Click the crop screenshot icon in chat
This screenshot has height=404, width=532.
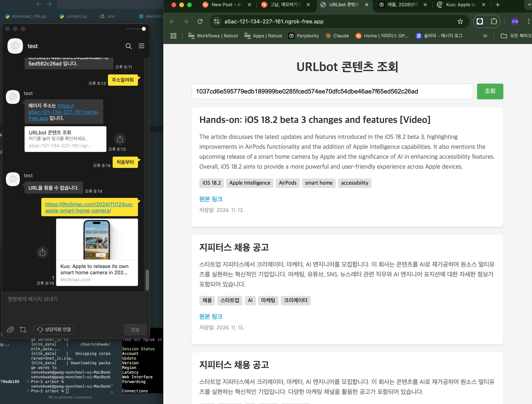tap(23, 329)
